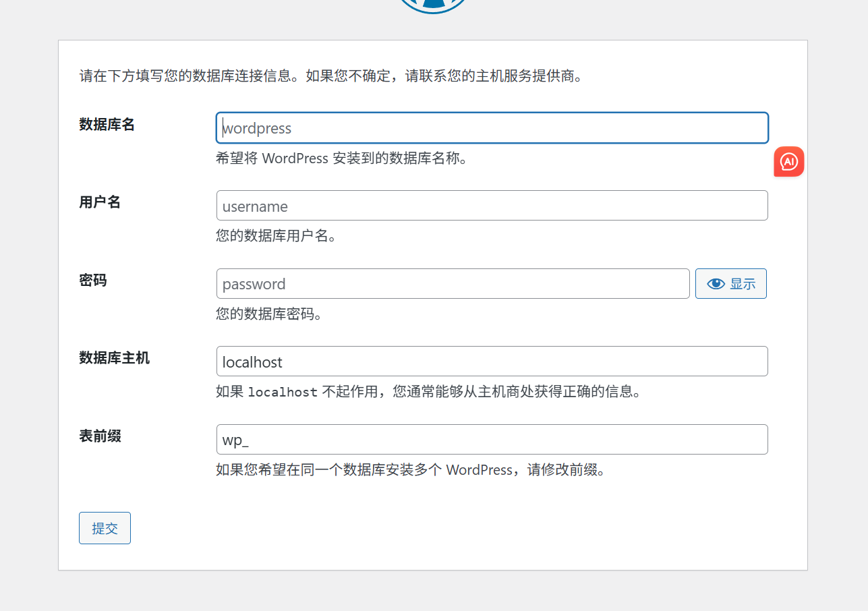
Task: Click the 用户名 field label
Action: 100,202
